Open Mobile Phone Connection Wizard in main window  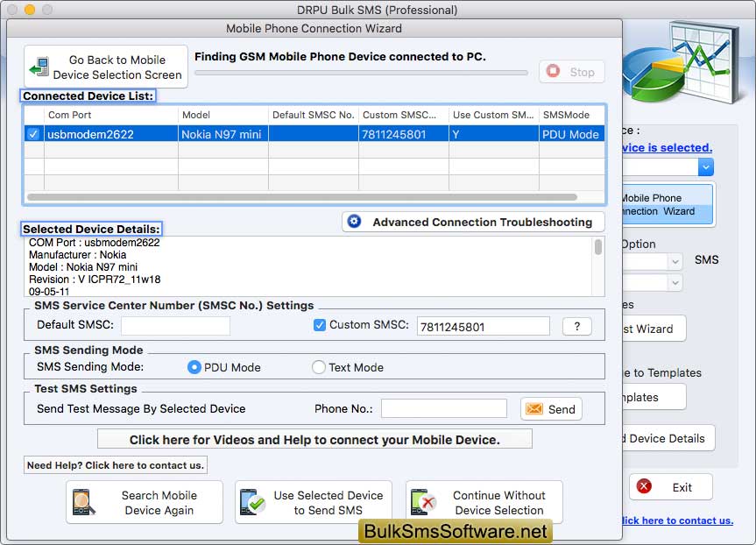point(668,204)
